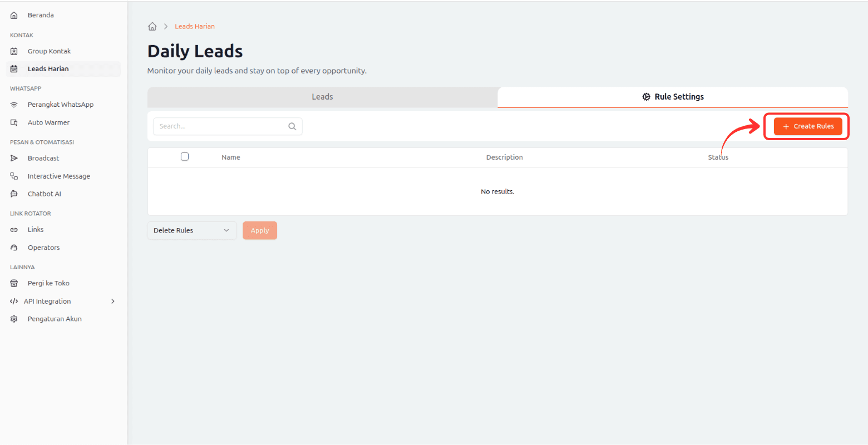Open Interactive Message in the sidebar

(58, 176)
